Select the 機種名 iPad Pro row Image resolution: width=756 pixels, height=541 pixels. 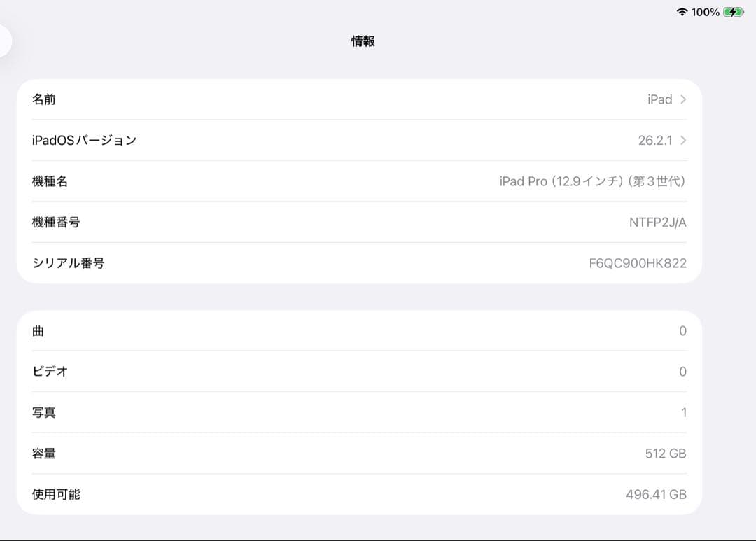[x=358, y=181]
